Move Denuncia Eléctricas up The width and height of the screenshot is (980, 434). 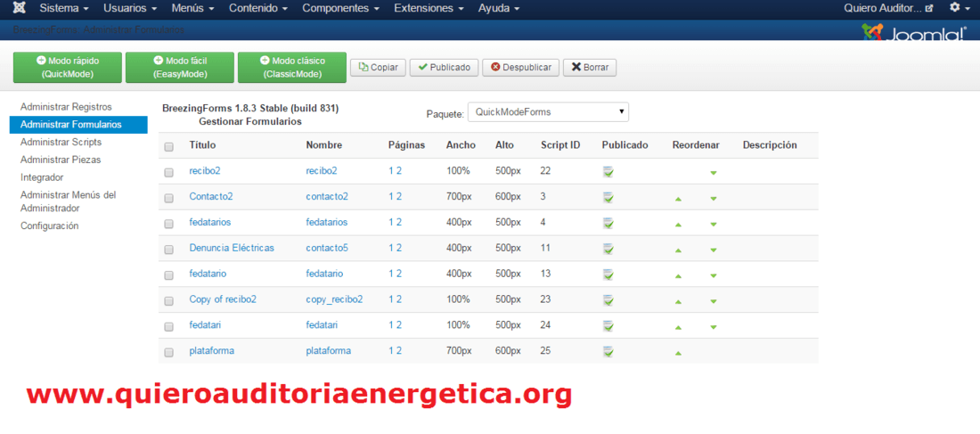click(678, 250)
